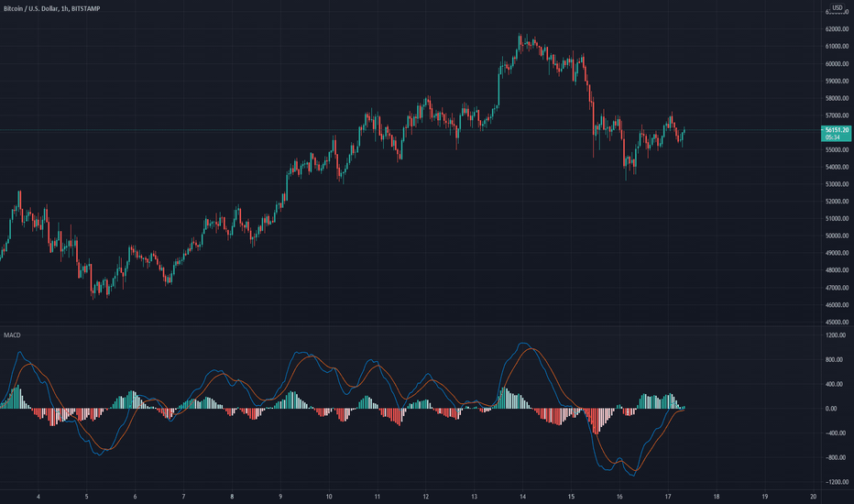
Task: Click the 50000.00 price axis label
Action: (x=838, y=236)
